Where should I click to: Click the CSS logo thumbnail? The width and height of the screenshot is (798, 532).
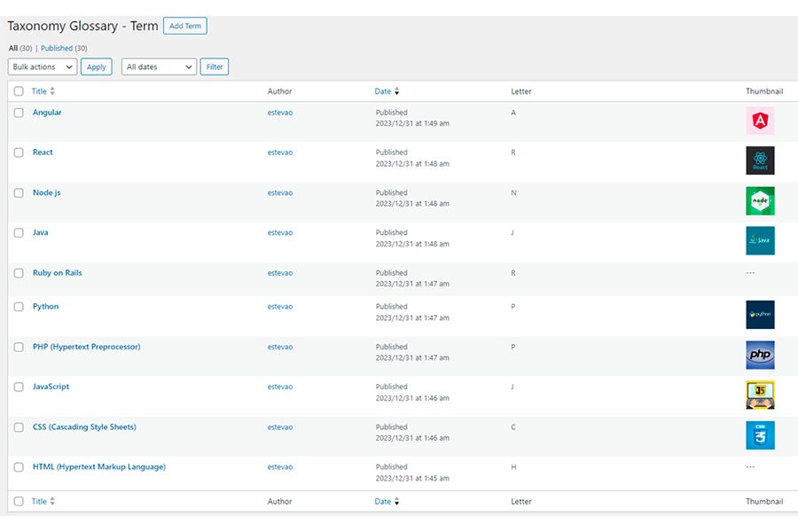coord(760,434)
